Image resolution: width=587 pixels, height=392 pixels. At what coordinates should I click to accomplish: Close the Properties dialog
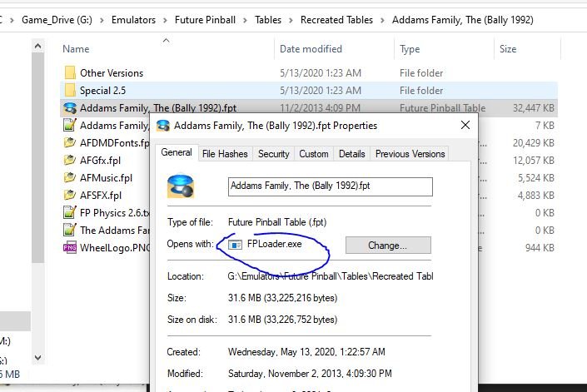coord(465,125)
